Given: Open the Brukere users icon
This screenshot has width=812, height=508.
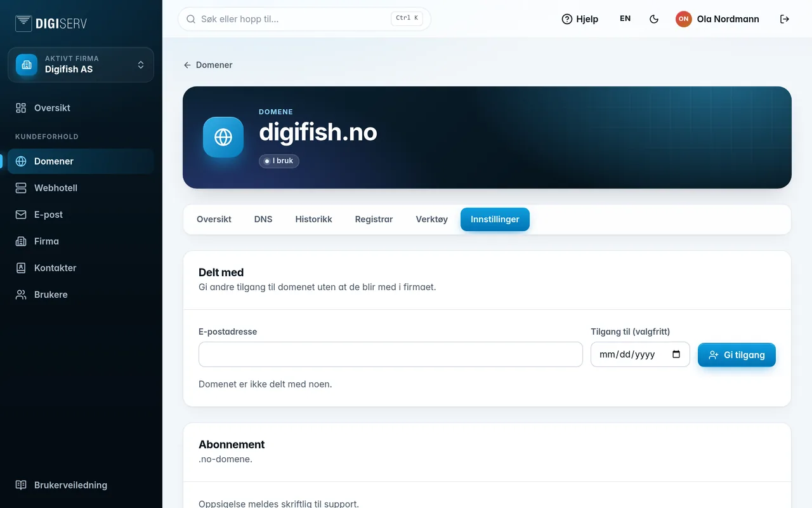Looking at the screenshot, I should 21,295.
